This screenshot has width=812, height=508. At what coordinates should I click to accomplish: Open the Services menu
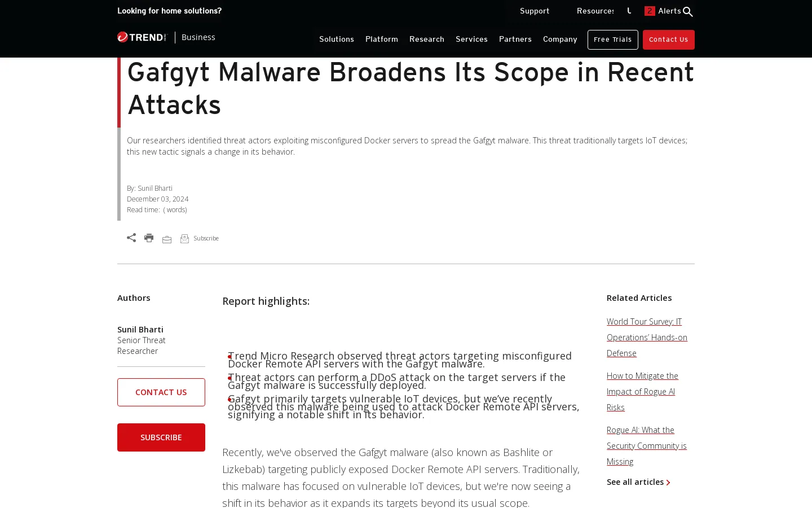click(471, 40)
